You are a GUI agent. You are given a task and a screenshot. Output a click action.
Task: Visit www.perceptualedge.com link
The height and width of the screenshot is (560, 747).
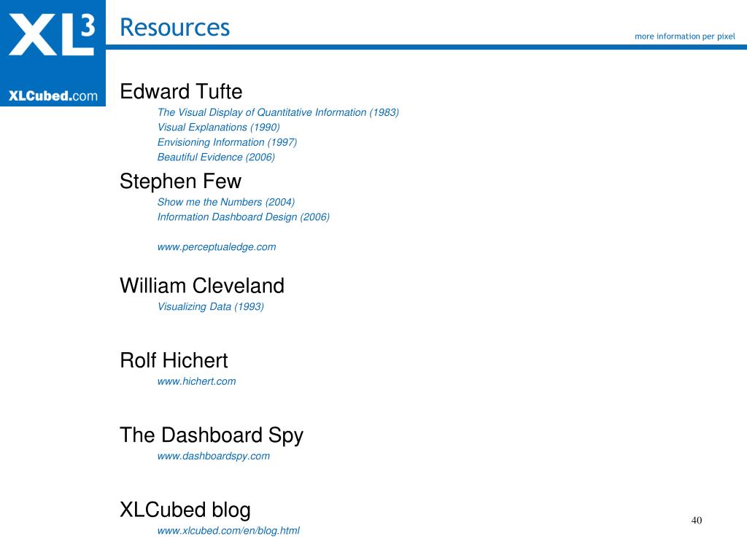(217, 247)
